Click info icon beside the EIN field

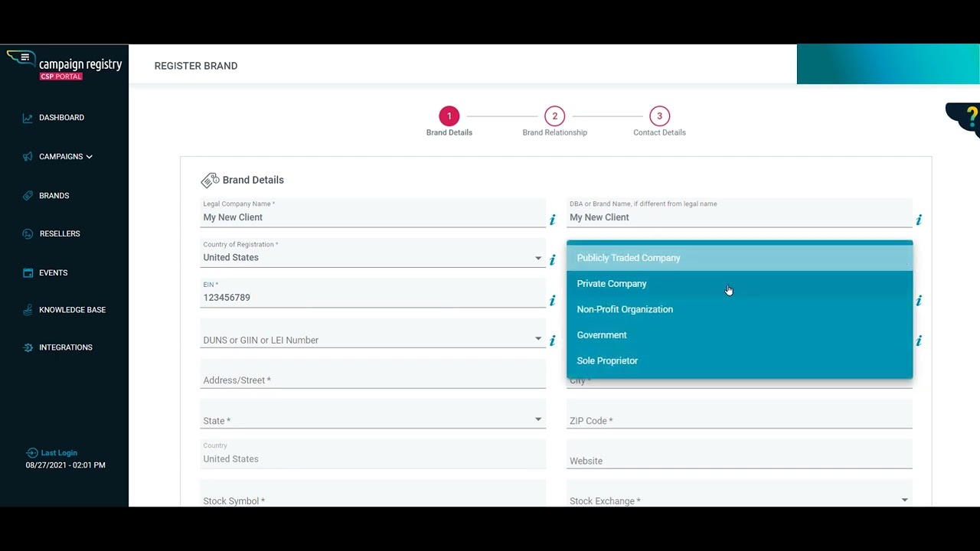point(552,301)
